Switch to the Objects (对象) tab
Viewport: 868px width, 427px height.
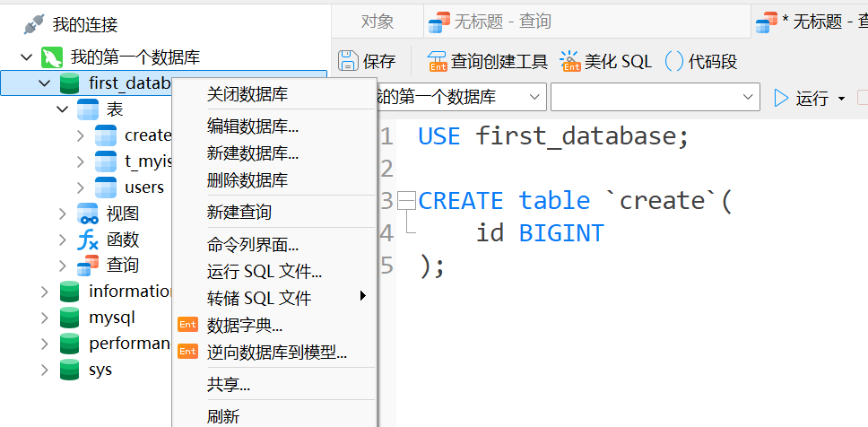(x=378, y=22)
